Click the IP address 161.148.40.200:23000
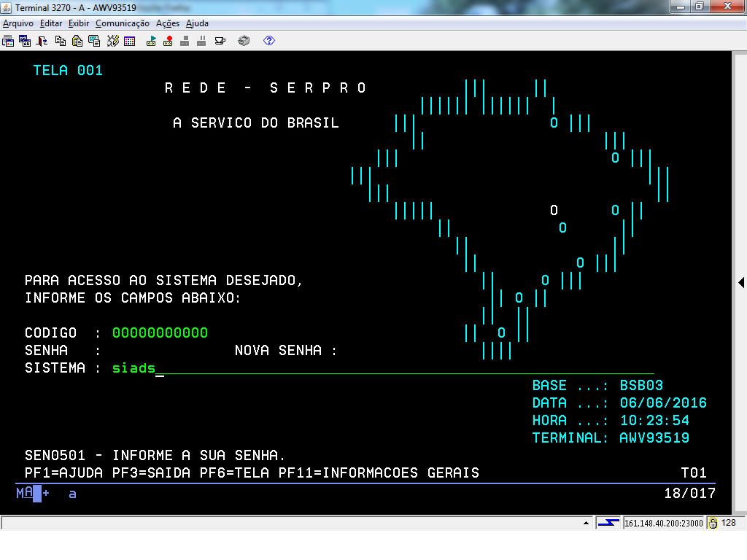 (x=664, y=524)
